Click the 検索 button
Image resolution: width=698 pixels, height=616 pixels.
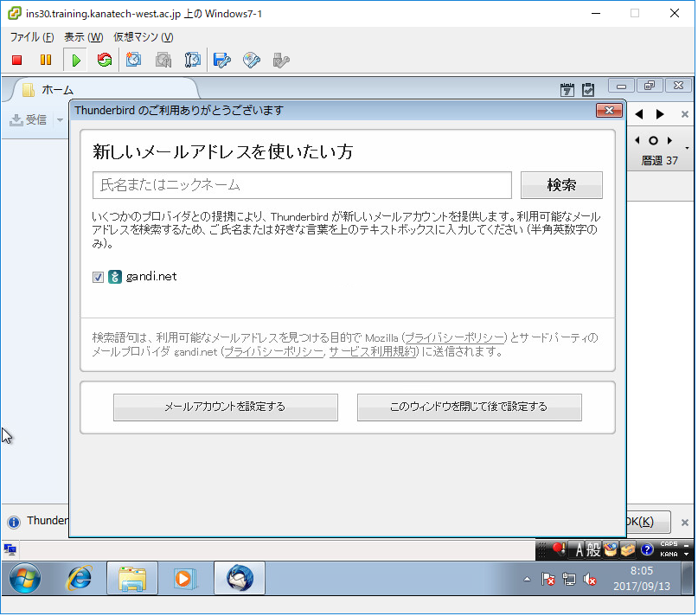pyautogui.click(x=561, y=185)
